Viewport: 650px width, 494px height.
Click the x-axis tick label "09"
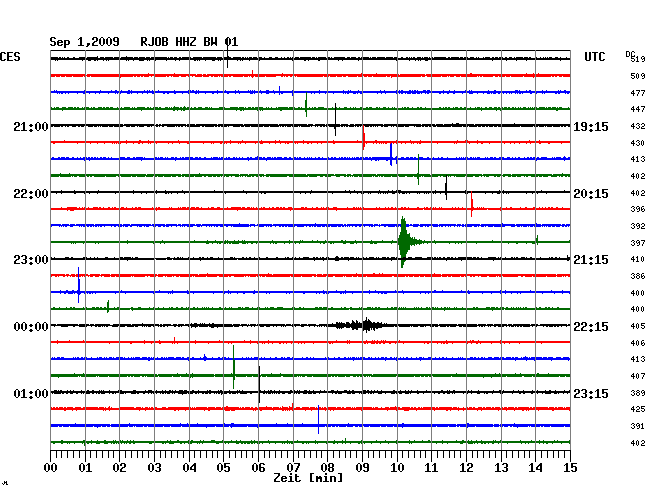[362, 468]
